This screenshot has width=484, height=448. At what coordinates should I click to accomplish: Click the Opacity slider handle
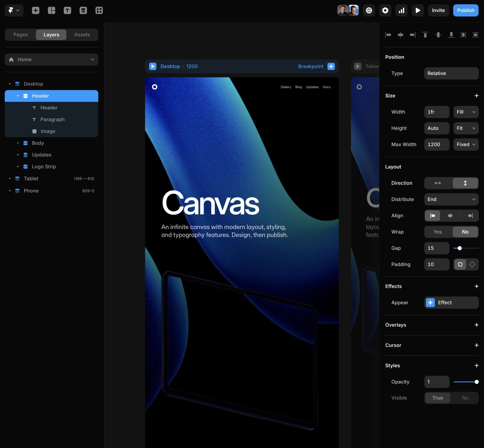(x=477, y=382)
